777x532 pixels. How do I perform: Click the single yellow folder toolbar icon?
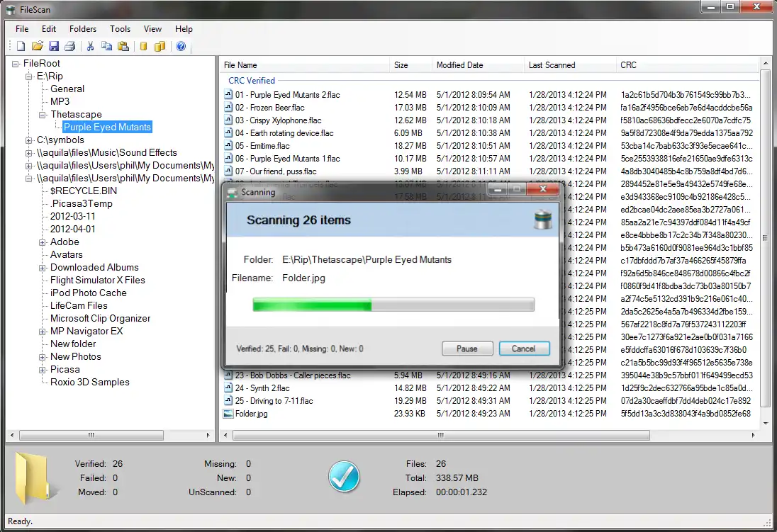point(144,46)
